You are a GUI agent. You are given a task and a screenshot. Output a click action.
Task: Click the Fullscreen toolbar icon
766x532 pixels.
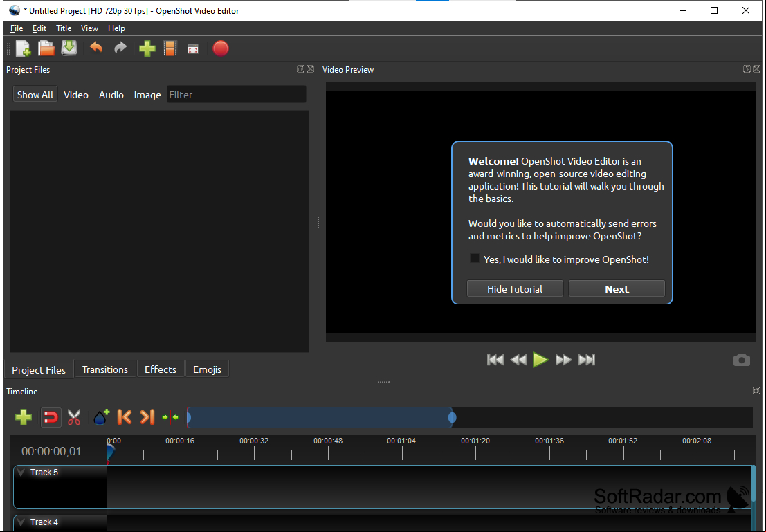193,49
